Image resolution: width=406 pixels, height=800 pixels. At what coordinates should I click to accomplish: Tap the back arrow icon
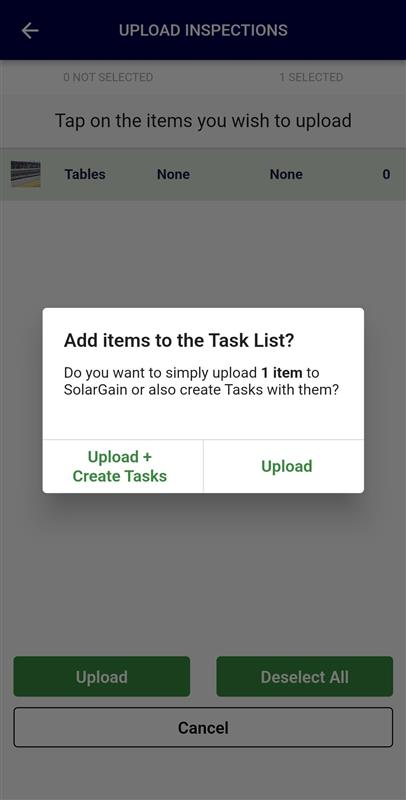click(30, 31)
